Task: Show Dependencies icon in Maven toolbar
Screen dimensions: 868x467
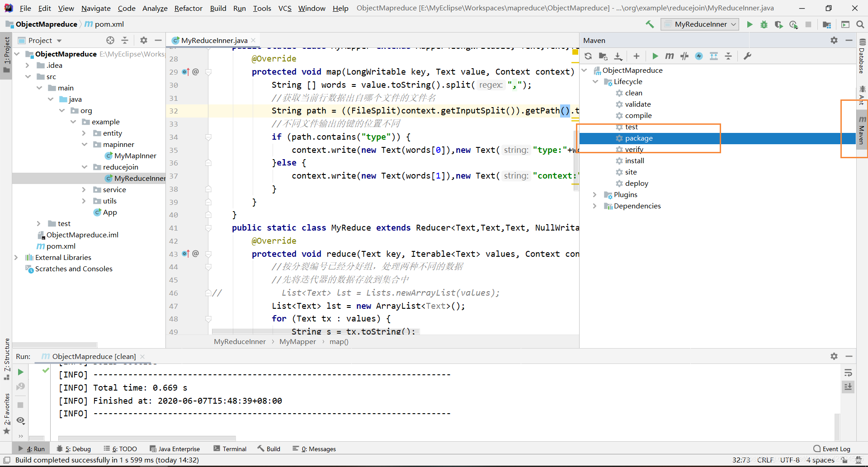Action: (714, 56)
